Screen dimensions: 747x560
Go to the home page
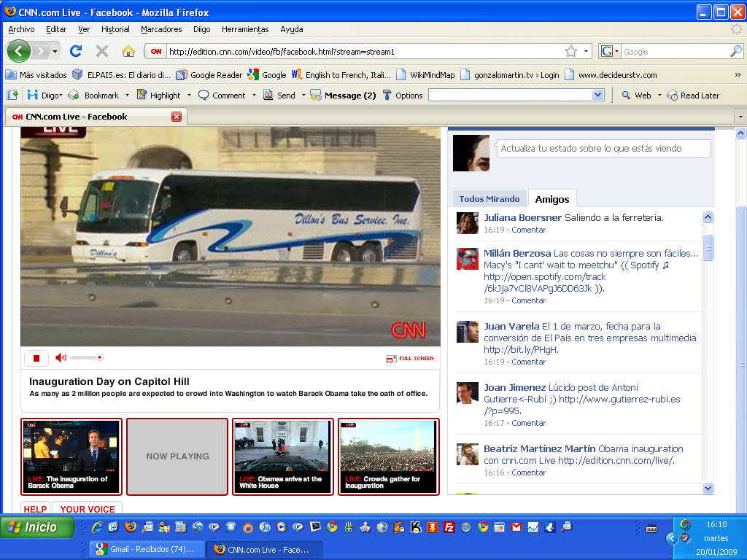(128, 51)
